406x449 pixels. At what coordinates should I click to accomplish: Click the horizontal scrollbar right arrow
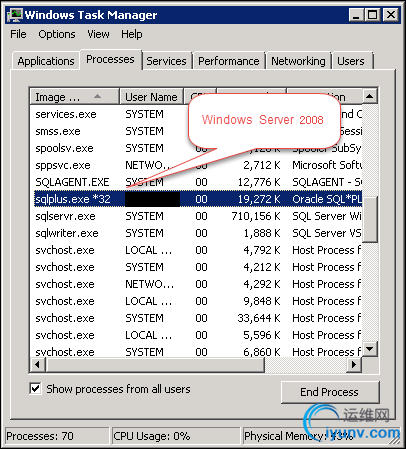(x=354, y=364)
